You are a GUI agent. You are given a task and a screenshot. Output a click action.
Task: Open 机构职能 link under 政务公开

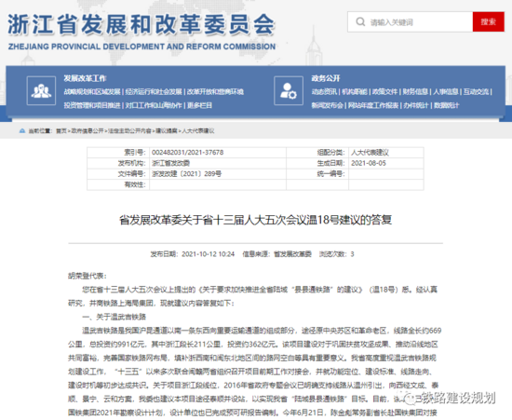[355, 92]
